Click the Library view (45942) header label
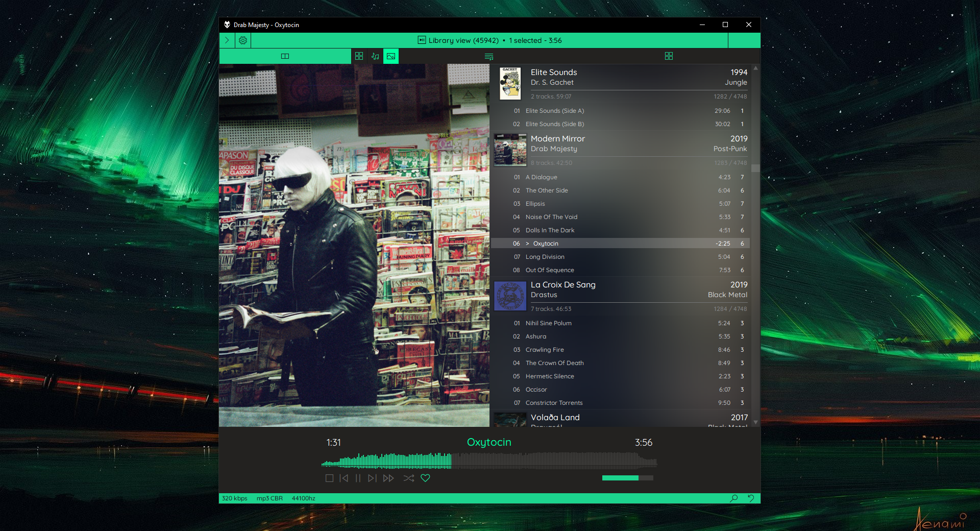 click(x=464, y=40)
